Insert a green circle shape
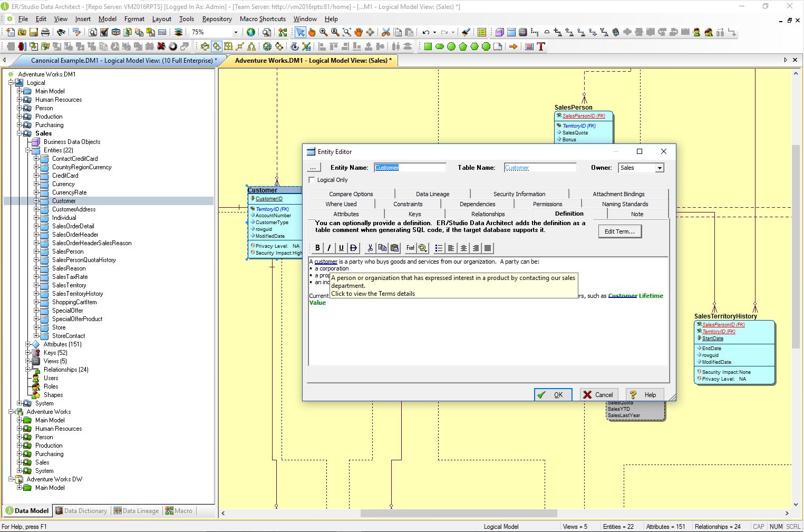 click(x=451, y=46)
